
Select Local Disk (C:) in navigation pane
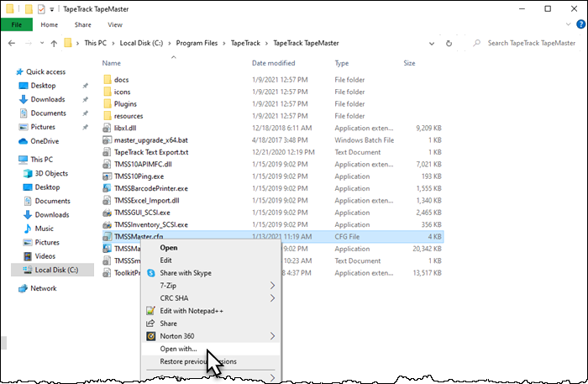(x=52, y=270)
